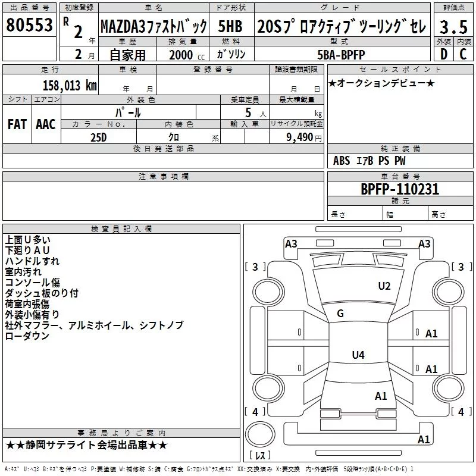The image size is (476, 476).
Task: Click the 高さ dimension field
Action: click(x=451, y=214)
